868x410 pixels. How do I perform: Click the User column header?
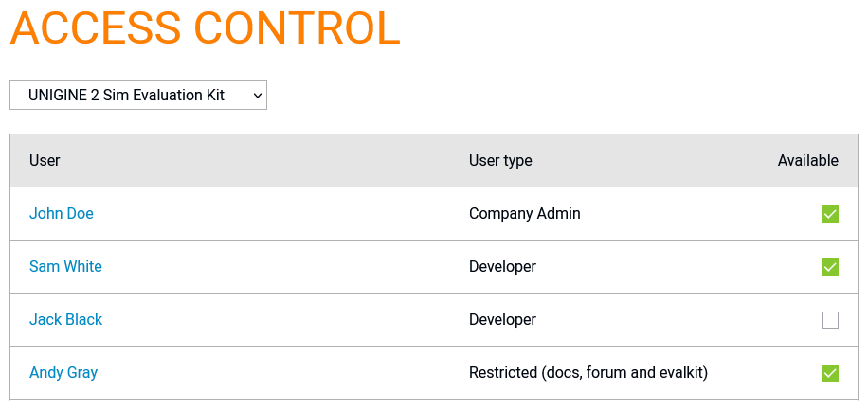click(45, 160)
